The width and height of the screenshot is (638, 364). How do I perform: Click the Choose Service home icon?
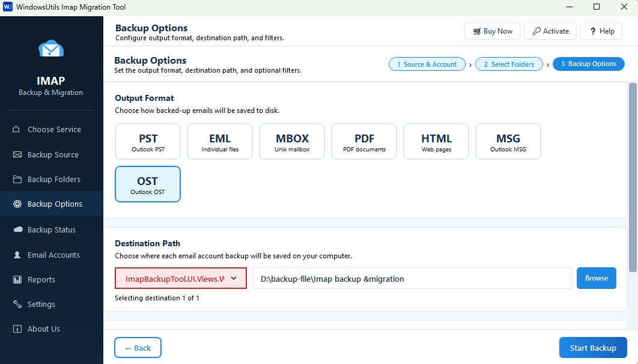[x=16, y=129]
